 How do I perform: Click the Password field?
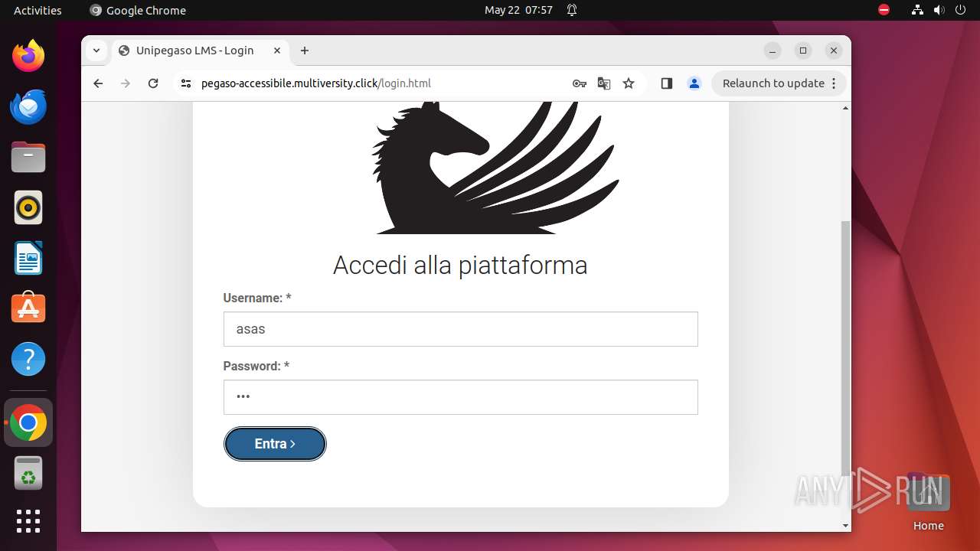[x=461, y=397]
